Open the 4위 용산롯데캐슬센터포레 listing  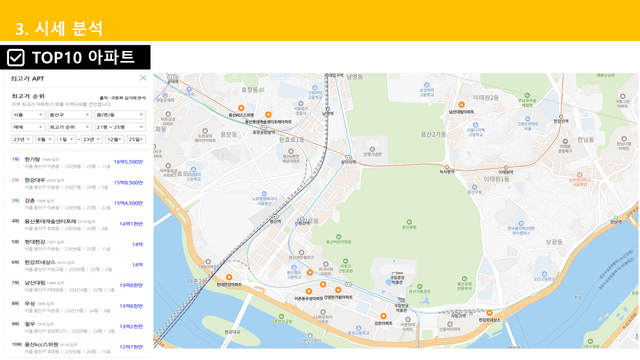click(x=77, y=224)
